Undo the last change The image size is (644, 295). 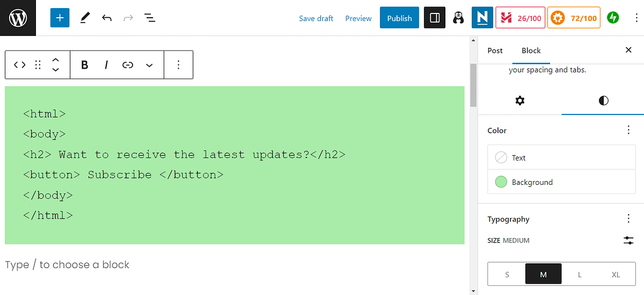pos(107,18)
